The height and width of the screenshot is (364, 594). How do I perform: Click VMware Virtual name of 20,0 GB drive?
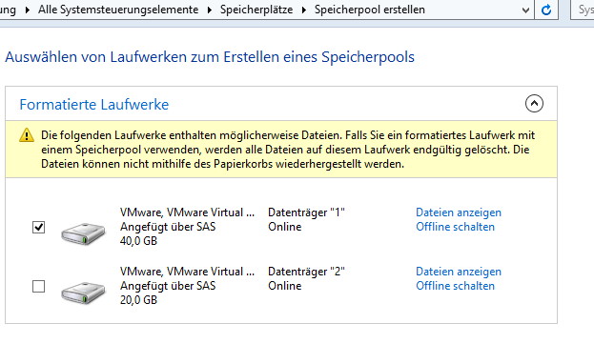pyautogui.click(x=187, y=272)
